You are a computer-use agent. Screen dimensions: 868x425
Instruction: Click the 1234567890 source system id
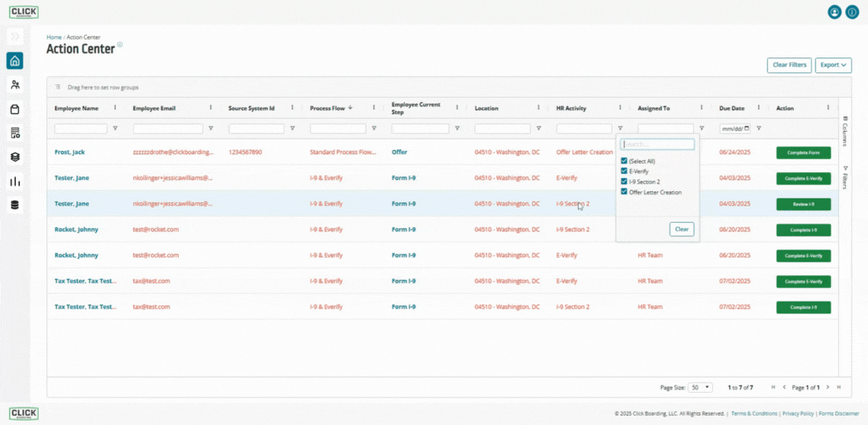[245, 152]
